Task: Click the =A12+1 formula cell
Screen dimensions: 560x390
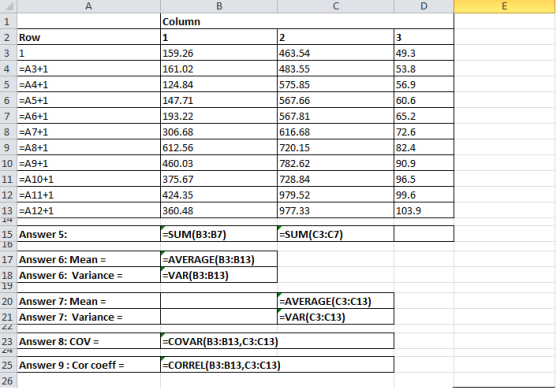Action: [89, 210]
